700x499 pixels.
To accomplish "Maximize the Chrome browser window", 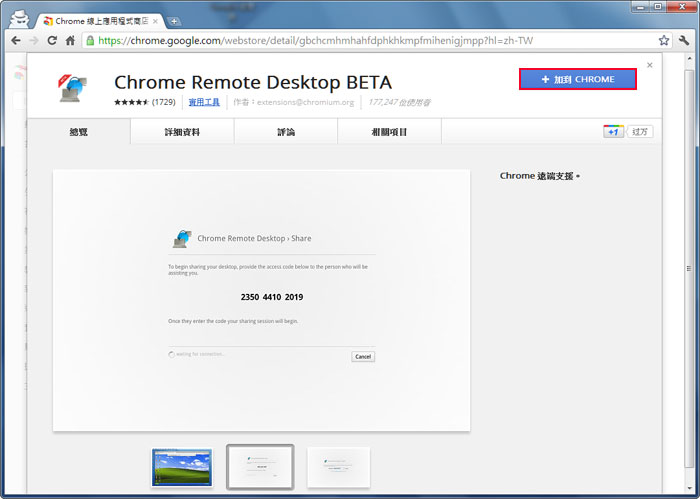I will 658,7.
